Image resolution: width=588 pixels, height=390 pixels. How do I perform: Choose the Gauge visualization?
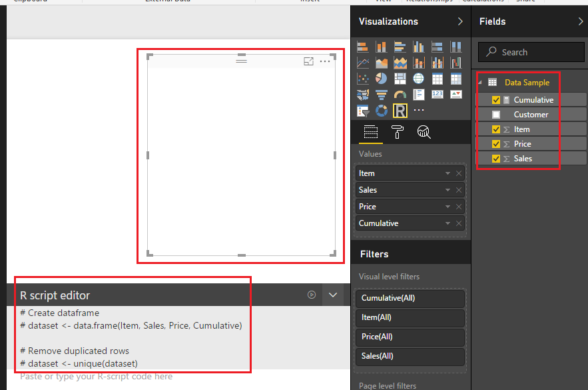[400, 95]
